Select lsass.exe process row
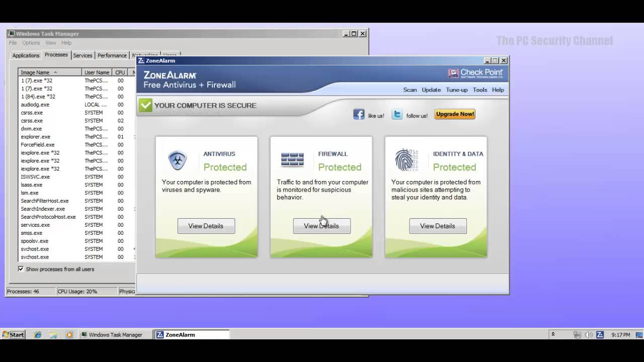Viewport: 644px width, 362px height. [x=76, y=185]
